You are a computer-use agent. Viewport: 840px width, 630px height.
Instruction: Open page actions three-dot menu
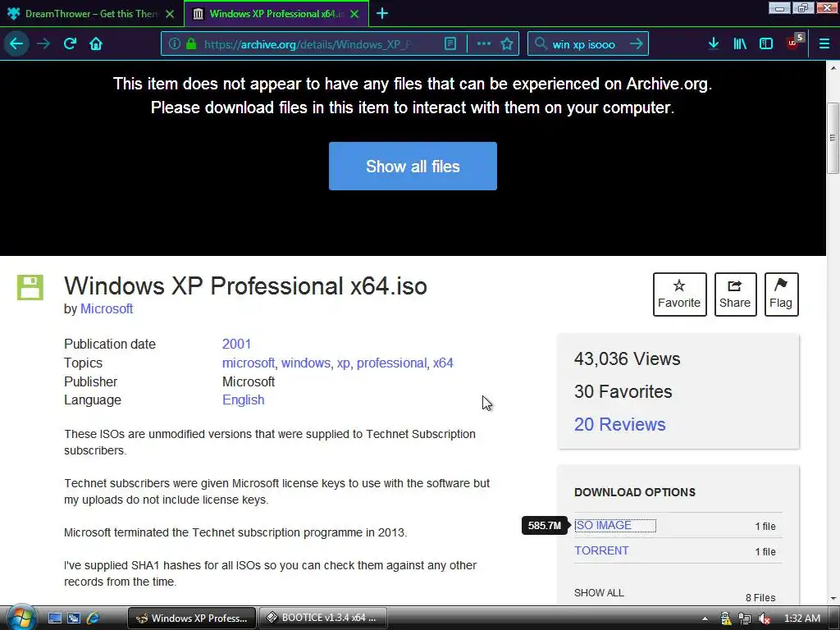pos(484,44)
